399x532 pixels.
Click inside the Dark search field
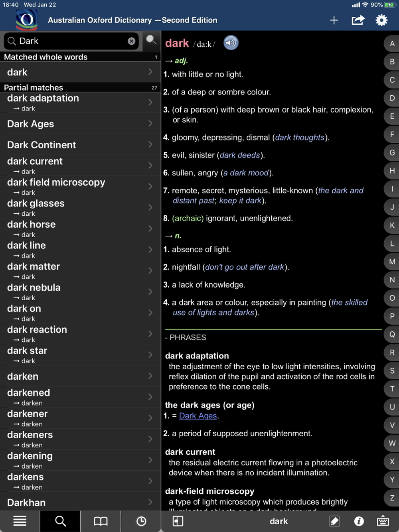(71, 41)
